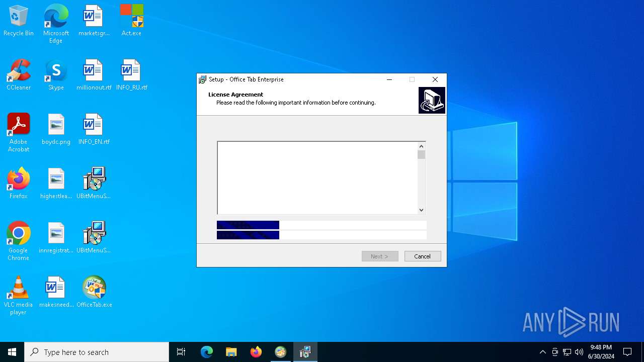Show hidden system tray icons
This screenshot has width=644, height=362.
pos(542,352)
